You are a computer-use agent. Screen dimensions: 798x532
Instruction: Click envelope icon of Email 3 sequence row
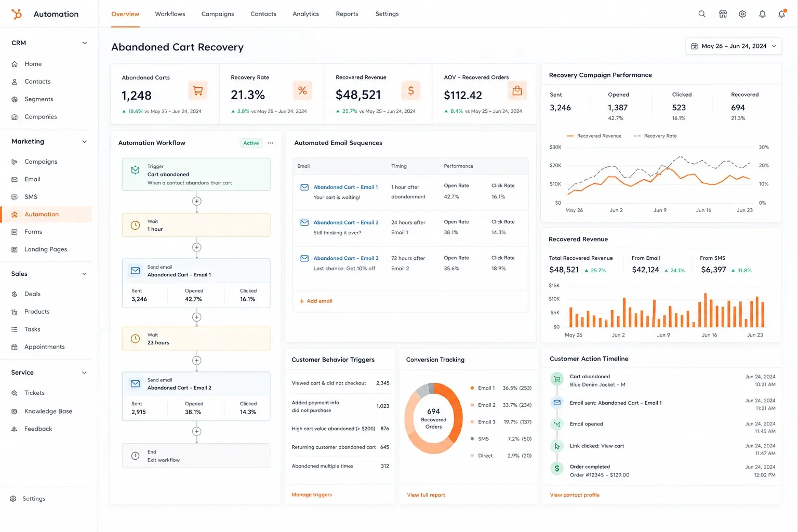pyautogui.click(x=304, y=258)
